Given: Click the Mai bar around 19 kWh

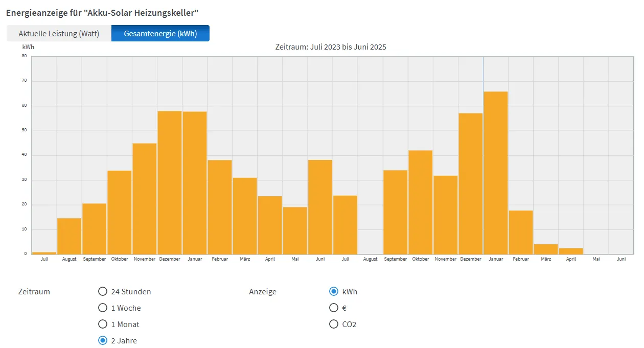Looking at the screenshot, I should coord(295,230).
